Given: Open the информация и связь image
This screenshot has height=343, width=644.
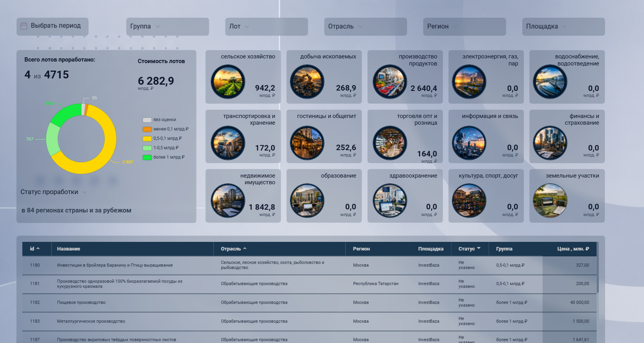Looking at the screenshot, I should tap(469, 143).
